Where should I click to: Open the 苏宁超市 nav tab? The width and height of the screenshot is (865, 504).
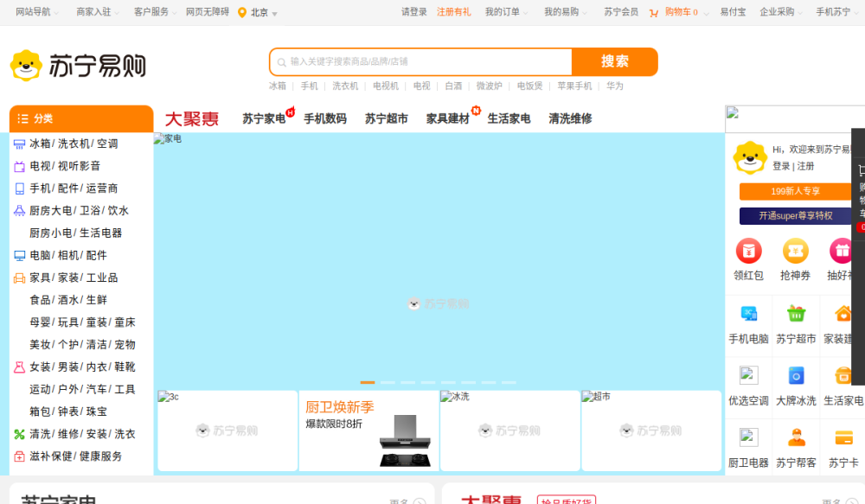[387, 118]
